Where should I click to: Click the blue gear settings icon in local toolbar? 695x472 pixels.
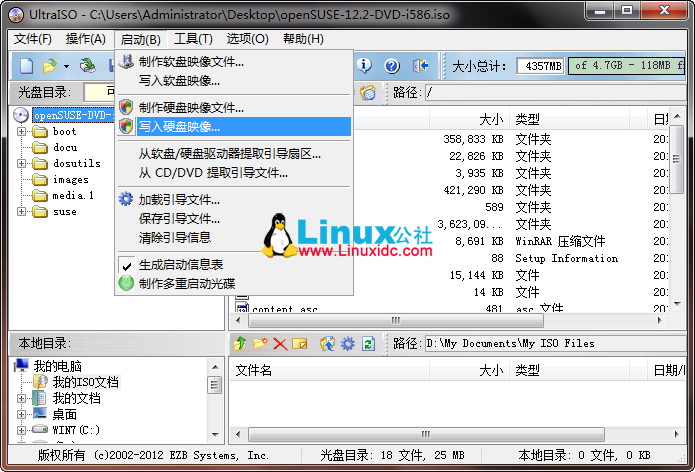[348, 343]
